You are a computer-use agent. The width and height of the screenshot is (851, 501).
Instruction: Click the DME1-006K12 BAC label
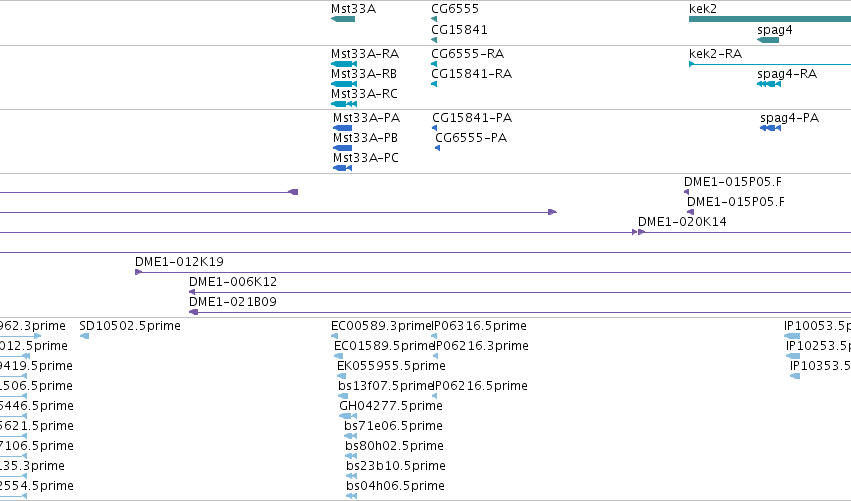click(233, 282)
